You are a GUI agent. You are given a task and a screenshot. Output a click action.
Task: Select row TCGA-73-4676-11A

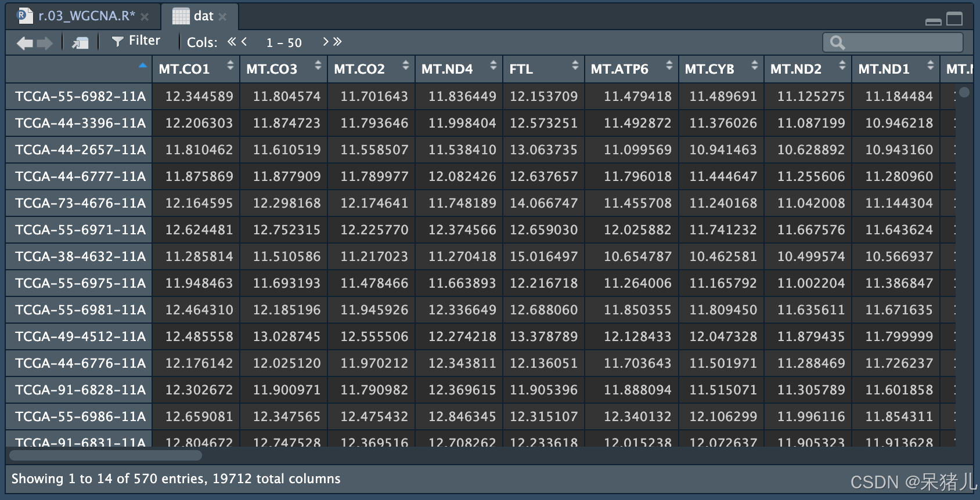point(80,203)
